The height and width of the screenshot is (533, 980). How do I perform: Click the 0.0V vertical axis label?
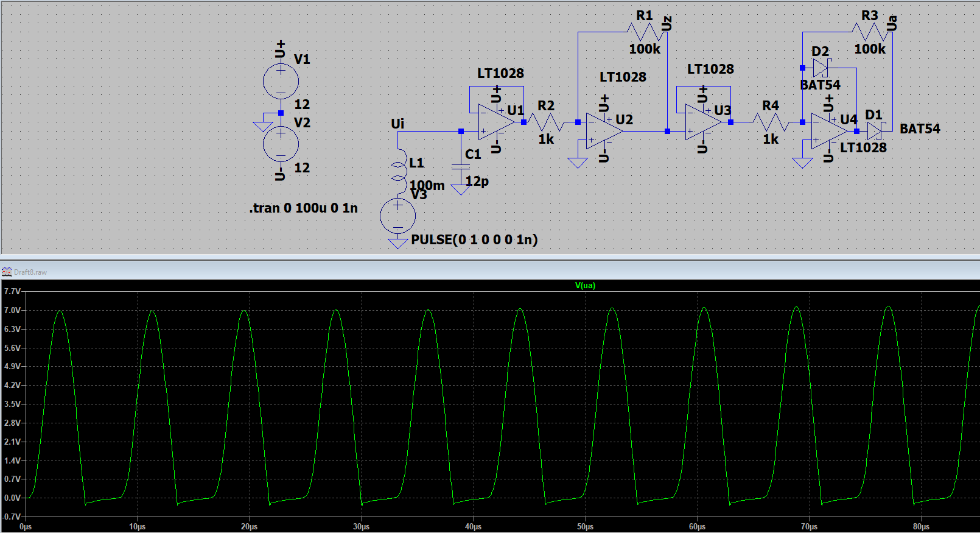point(12,498)
